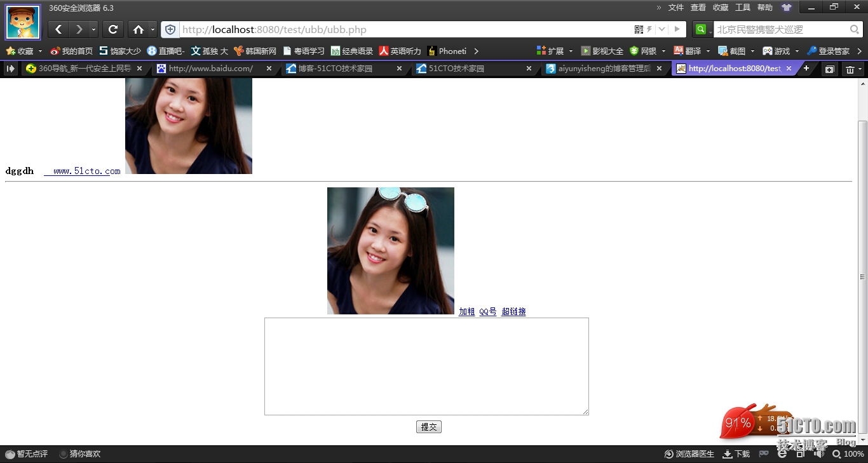Click the 超链接 hyperlink link
This screenshot has width=868, height=463.
513,312
